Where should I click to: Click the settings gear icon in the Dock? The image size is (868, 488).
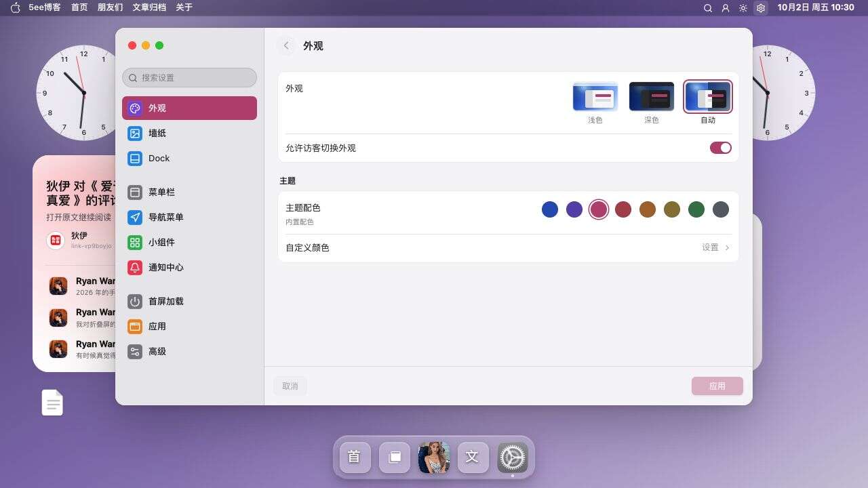[512, 457]
